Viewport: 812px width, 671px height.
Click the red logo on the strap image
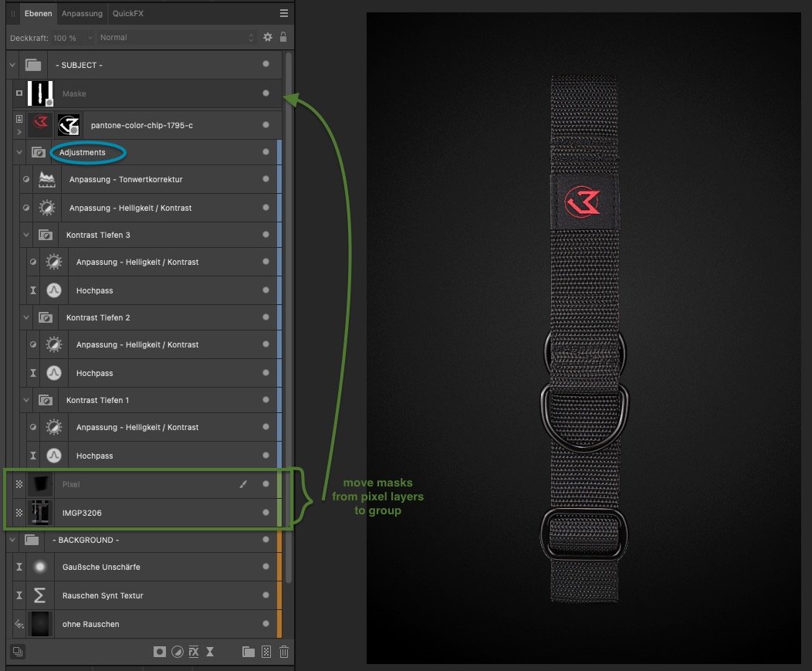pyautogui.click(x=583, y=201)
